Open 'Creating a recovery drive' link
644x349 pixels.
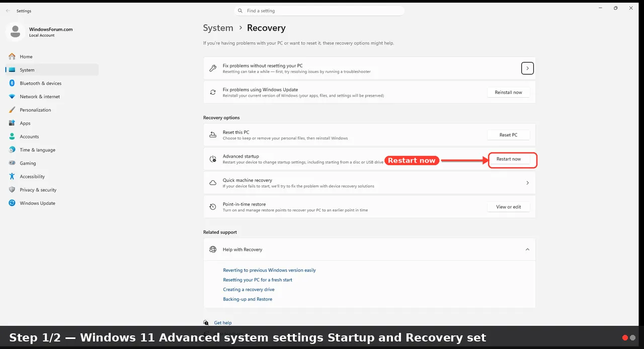249,290
